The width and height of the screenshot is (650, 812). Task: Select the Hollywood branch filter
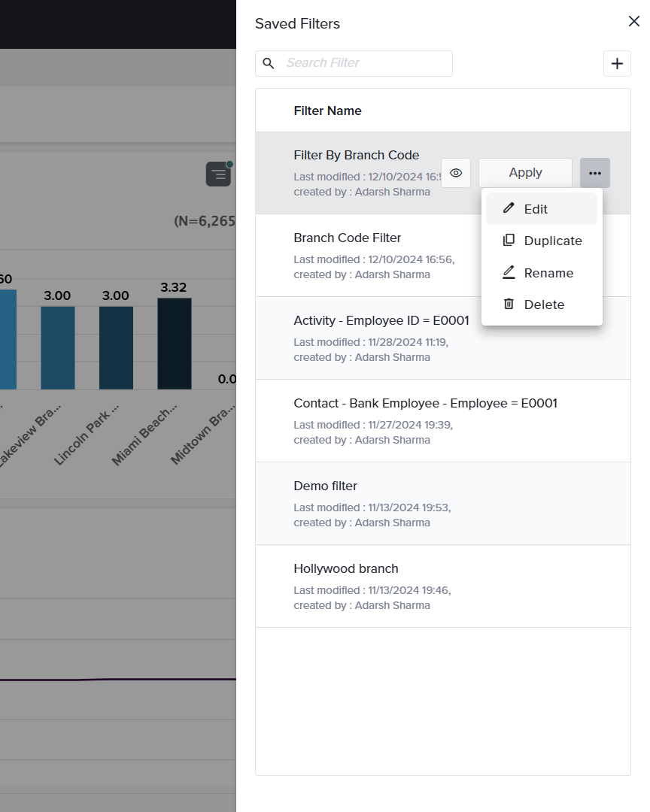[346, 569]
